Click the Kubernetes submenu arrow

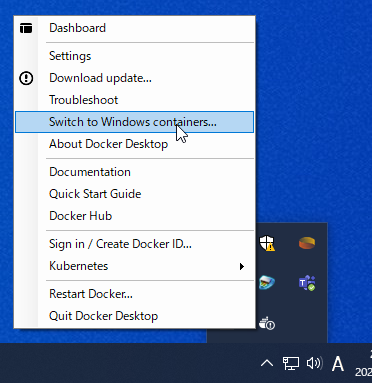(242, 266)
